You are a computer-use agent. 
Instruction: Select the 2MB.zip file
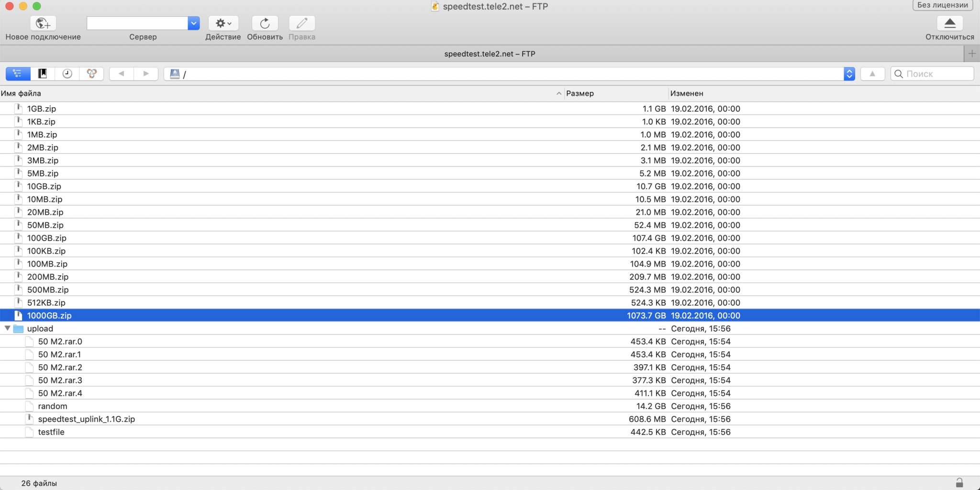(x=490, y=147)
